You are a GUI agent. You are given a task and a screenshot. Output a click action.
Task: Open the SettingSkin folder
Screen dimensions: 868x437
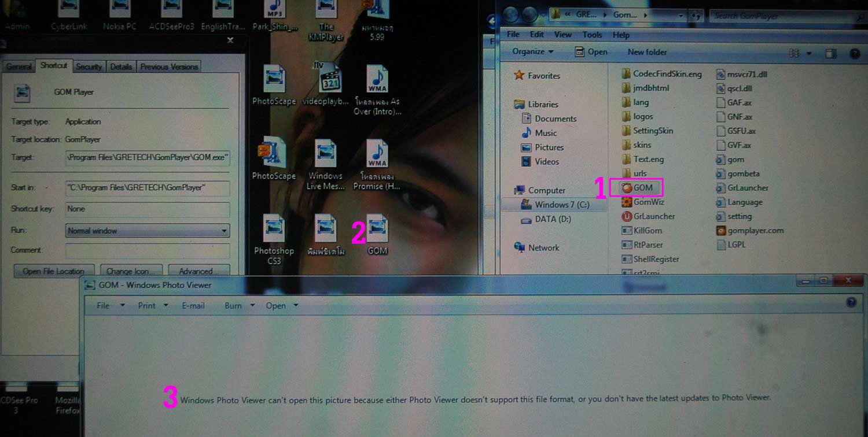click(648, 131)
